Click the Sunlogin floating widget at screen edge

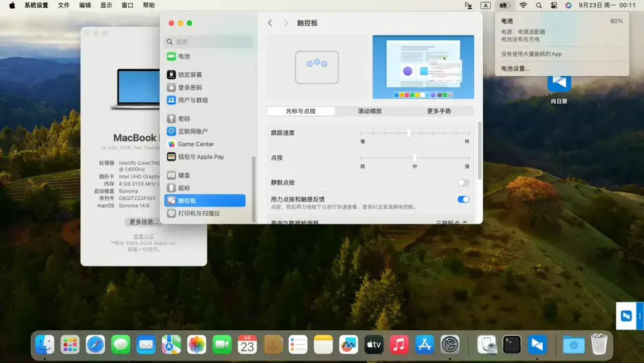[629, 316]
